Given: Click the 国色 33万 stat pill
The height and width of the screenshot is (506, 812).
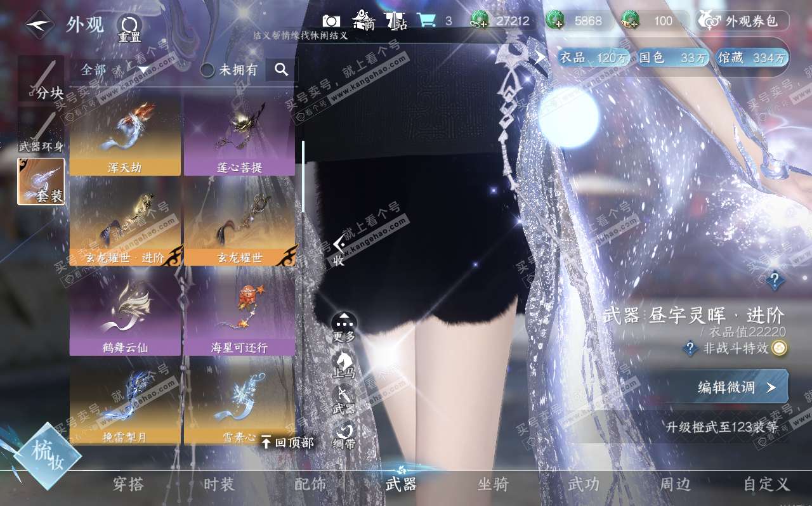Looking at the screenshot, I should click(672, 58).
